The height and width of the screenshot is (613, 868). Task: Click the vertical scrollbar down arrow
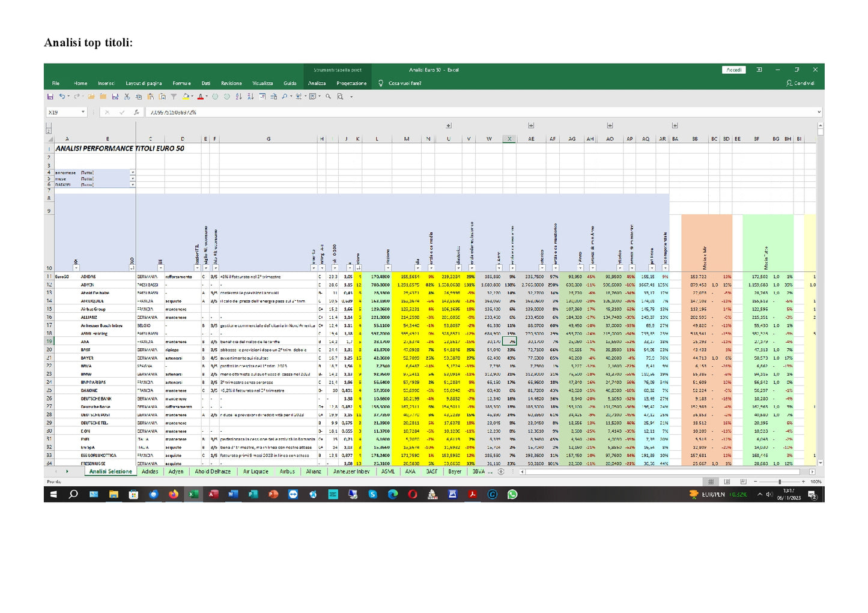(x=820, y=463)
